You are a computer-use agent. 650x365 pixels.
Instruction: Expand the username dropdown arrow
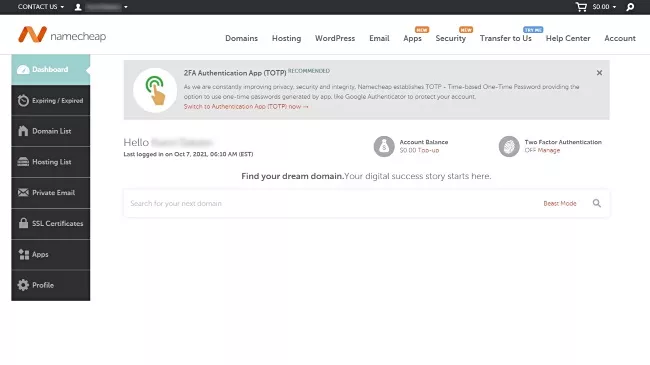[x=126, y=7]
